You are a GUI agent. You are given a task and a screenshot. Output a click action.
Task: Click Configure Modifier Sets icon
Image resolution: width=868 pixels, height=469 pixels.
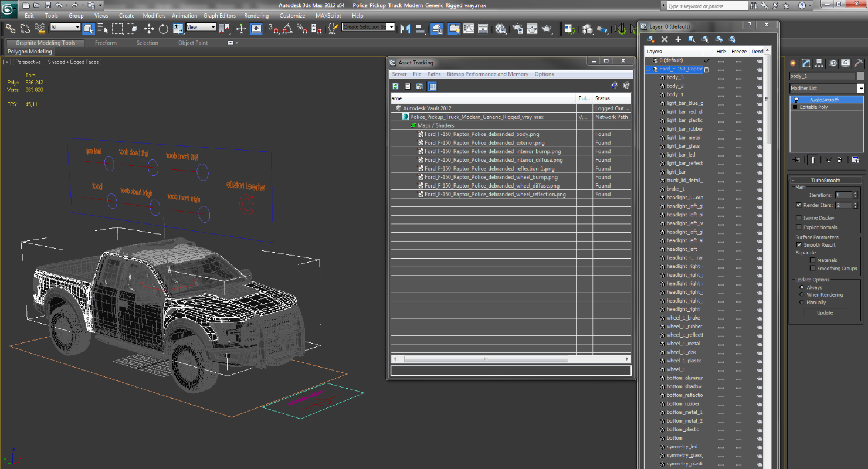(856, 159)
